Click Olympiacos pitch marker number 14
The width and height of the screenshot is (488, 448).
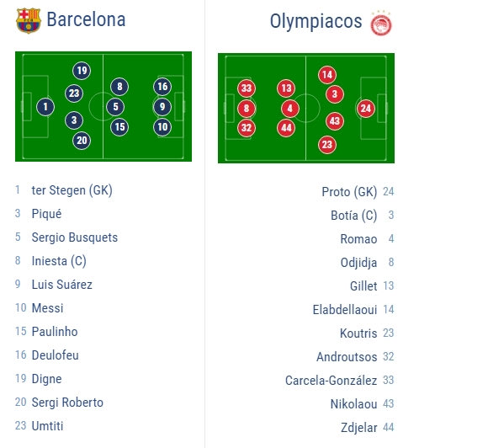(x=327, y=75)
